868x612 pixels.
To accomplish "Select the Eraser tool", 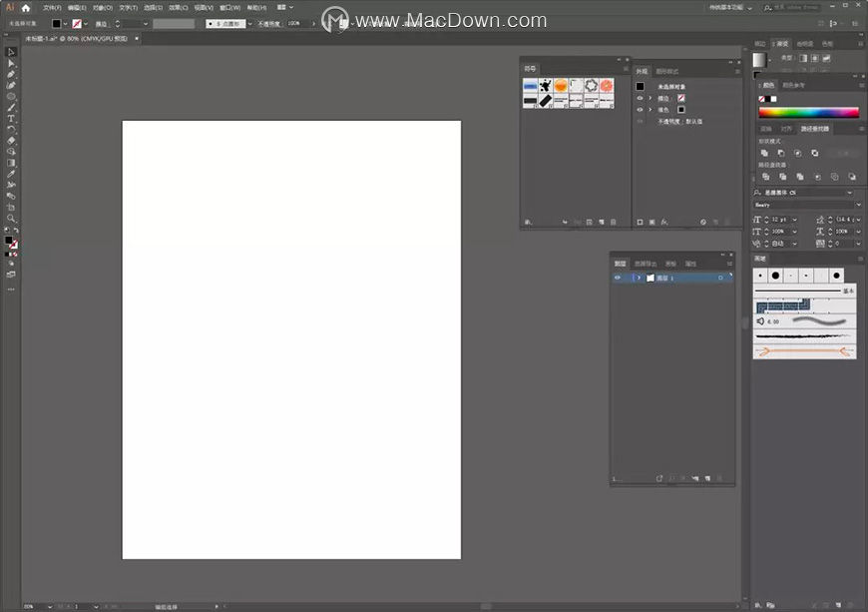I will [11, 140].
